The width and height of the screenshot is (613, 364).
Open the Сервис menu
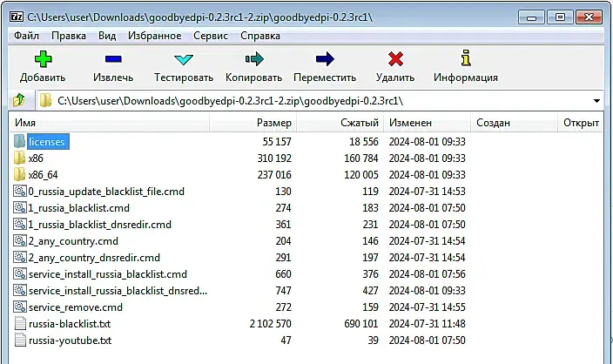pos(211,36)
